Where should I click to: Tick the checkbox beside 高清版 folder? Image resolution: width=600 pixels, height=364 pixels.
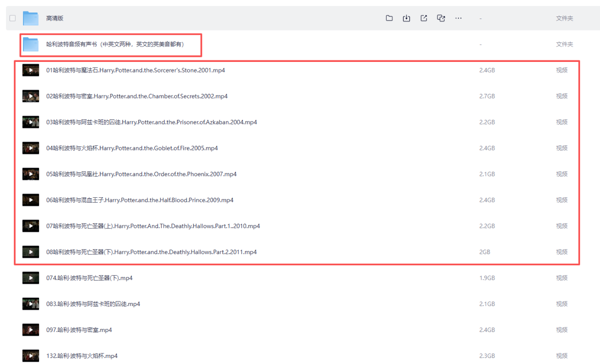click(x=12, y=18)
